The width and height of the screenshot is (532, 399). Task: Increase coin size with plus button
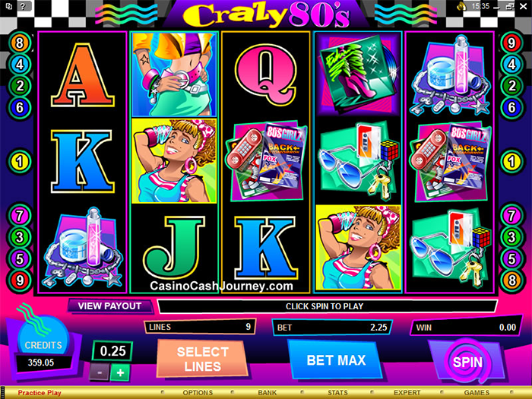(x=120, y=372)
